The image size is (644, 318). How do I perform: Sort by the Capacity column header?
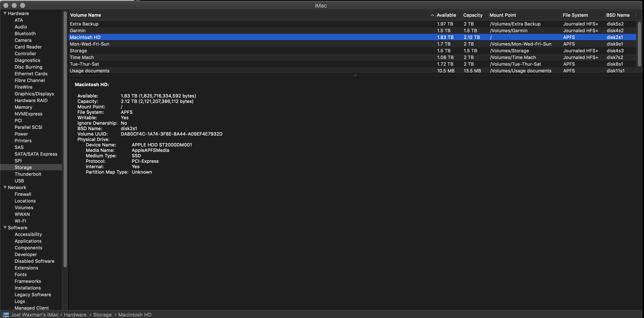coord(473,15)
